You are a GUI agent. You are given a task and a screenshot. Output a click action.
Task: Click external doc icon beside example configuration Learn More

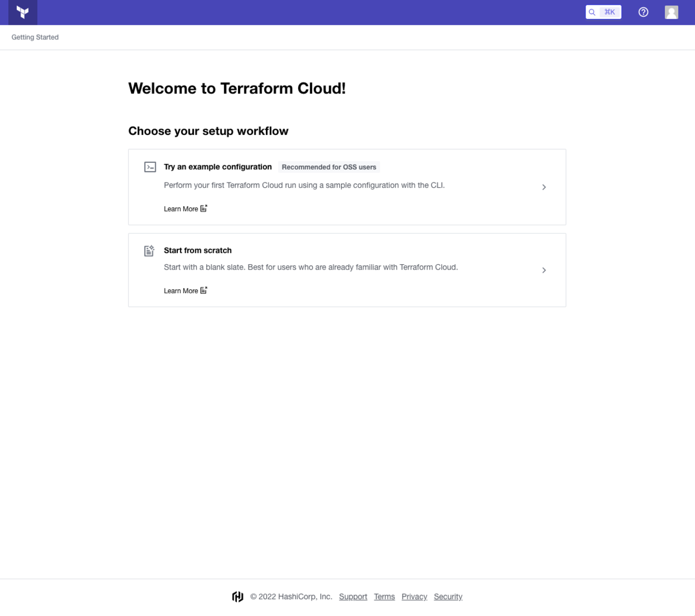coord(204,209)
